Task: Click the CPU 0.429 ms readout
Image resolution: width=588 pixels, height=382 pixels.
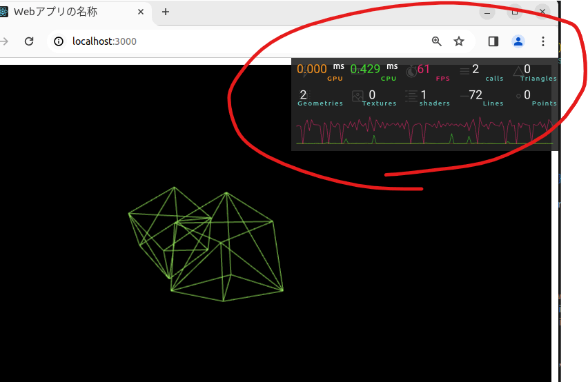Action: click(373, 72)
